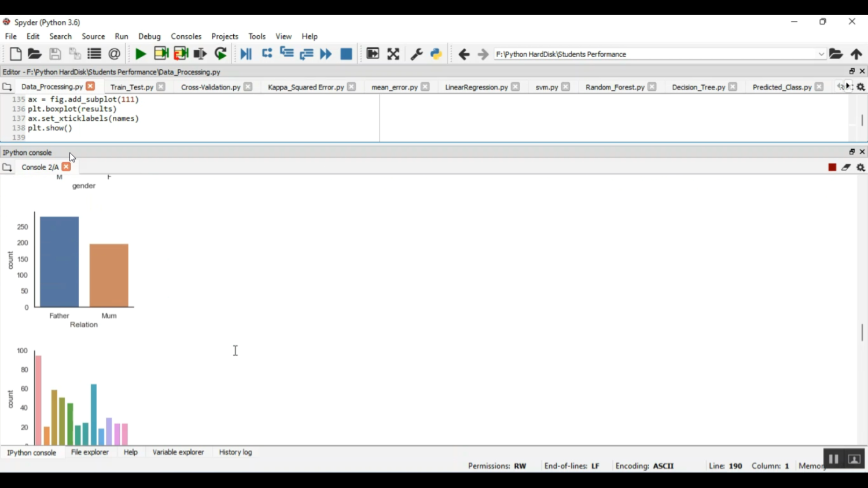Open the Consoles menu
This screenshot has height=488, width=868.
[186, 36]
